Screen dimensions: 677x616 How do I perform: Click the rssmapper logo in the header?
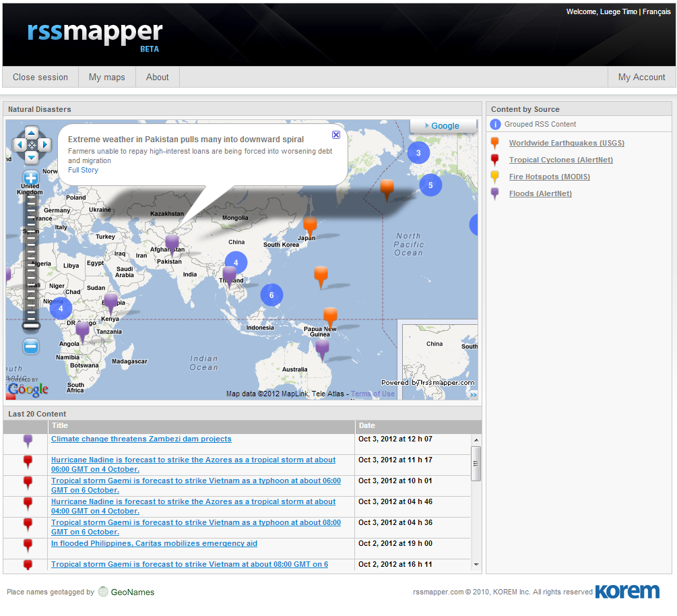click(95, 36)
